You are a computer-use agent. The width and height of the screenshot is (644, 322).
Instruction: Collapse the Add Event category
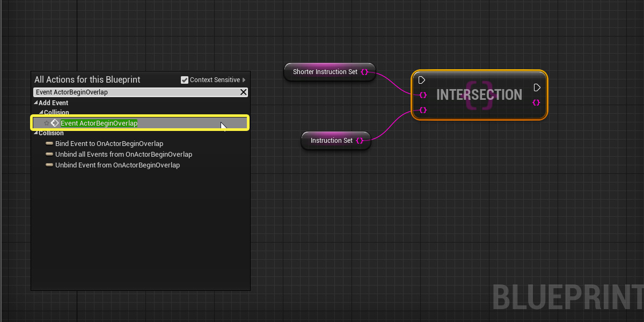click(x=36, y=103)
